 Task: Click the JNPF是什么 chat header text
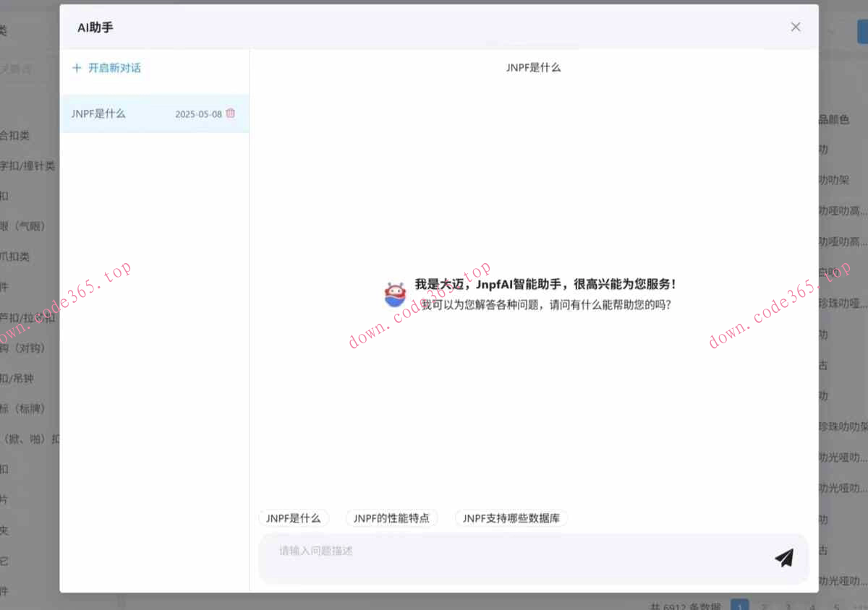point(534,66)
